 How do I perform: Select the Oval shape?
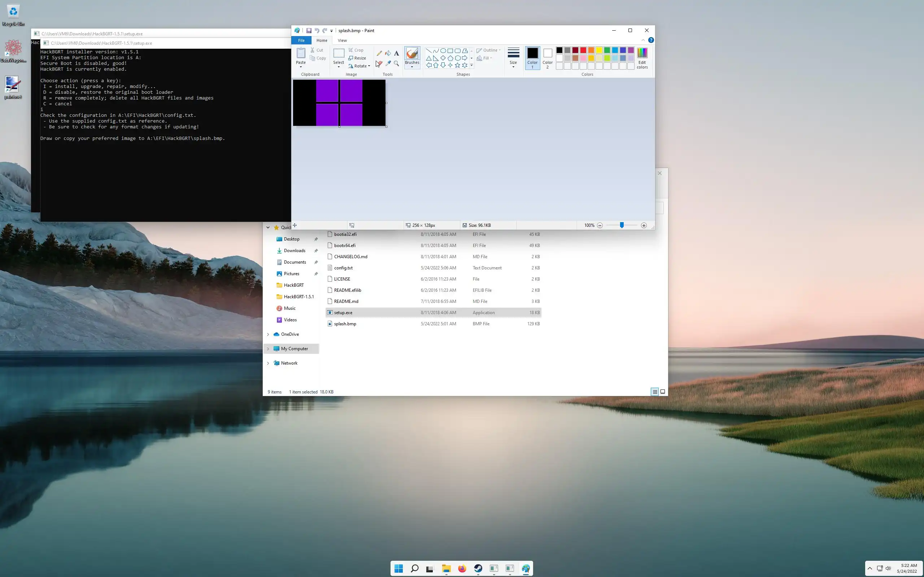(x=443, y=51)
